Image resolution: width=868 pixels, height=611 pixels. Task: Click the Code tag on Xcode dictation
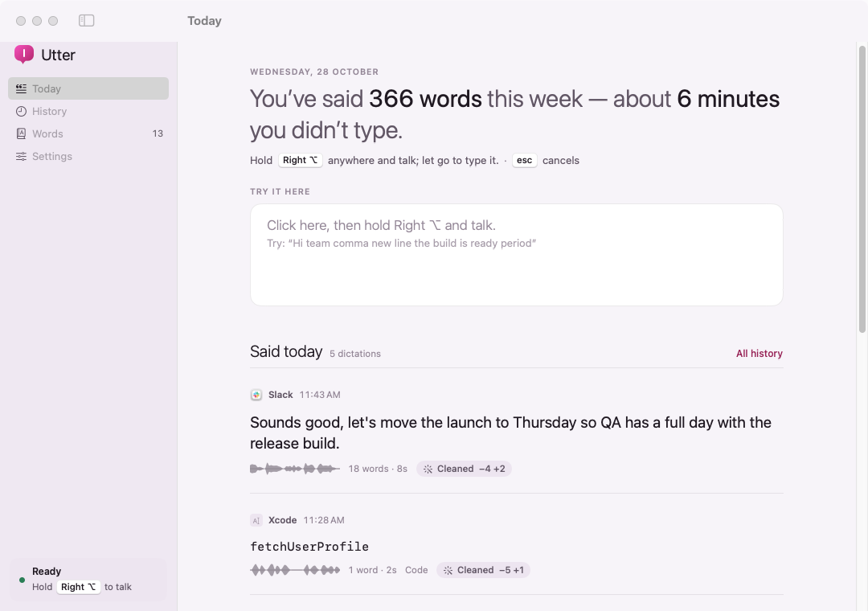point(416,570)
